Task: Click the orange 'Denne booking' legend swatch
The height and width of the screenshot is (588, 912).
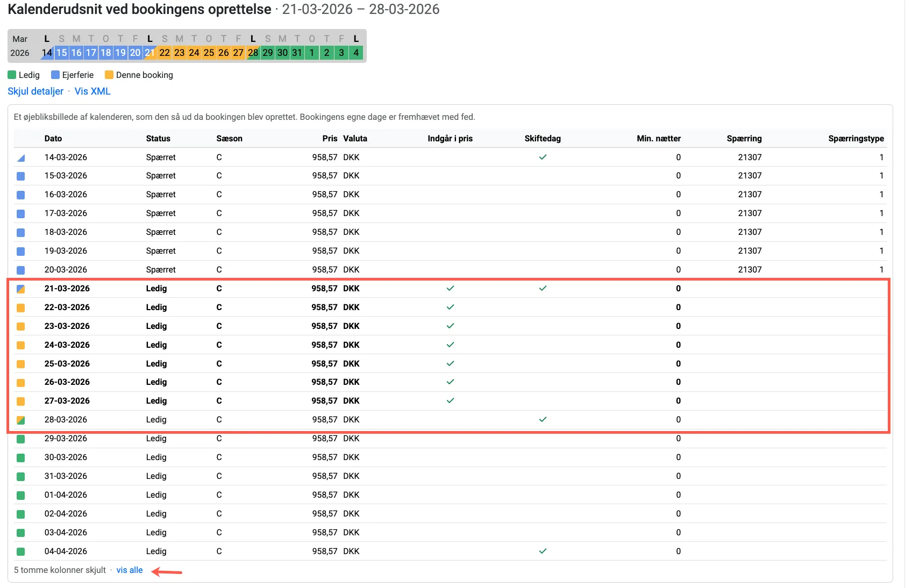Action: (x=109, y=75)
